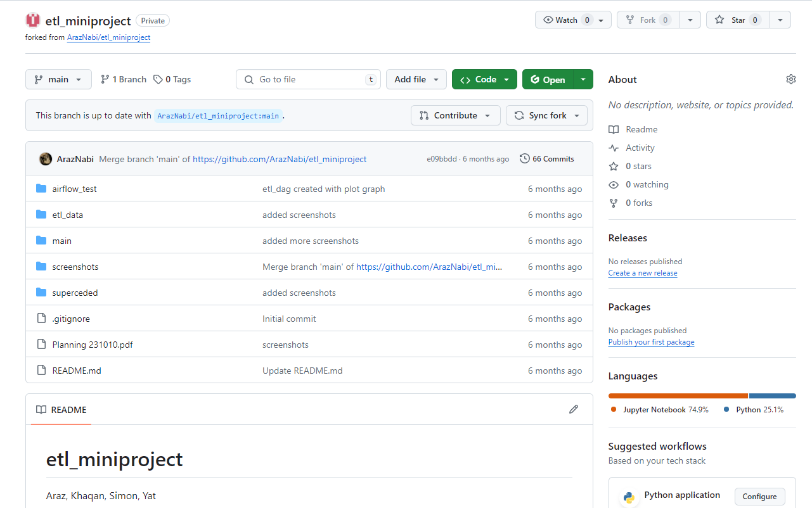The height and width of the screenshot is (508, 812).
Task: Open the green Code dropdown
Action: (x=484, y=79)
